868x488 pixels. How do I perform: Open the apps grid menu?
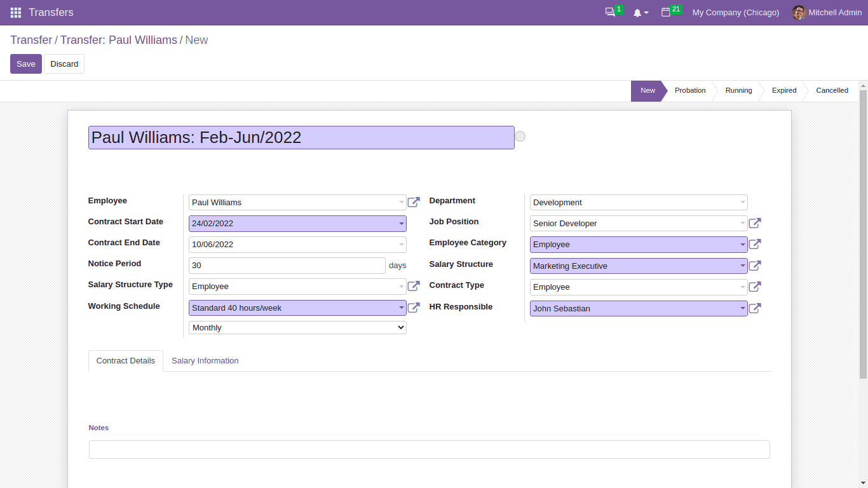[15, 13]
